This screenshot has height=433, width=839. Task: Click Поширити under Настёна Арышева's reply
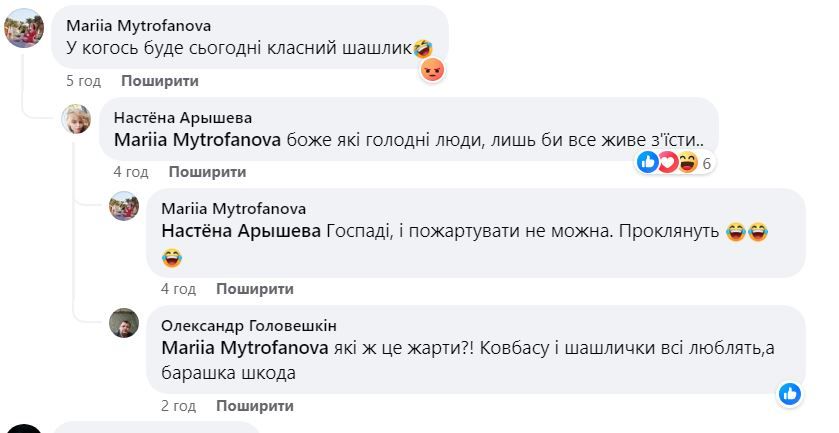(x=207, y=172)
